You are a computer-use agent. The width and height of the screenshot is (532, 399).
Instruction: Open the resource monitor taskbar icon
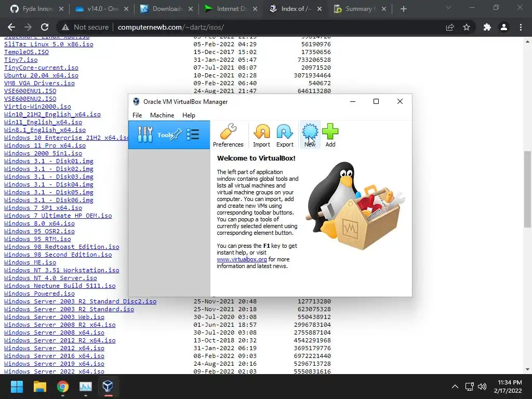[86, 387]
